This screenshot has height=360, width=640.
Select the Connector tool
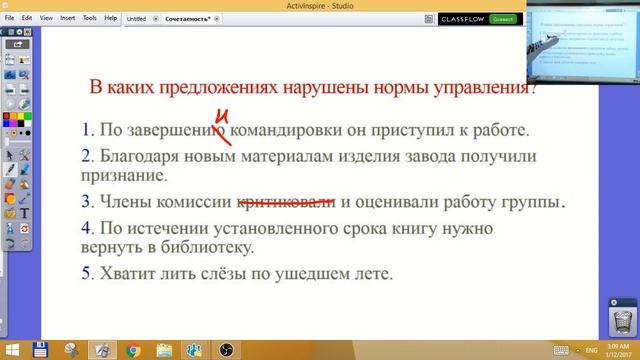click(x=24, y=199)
